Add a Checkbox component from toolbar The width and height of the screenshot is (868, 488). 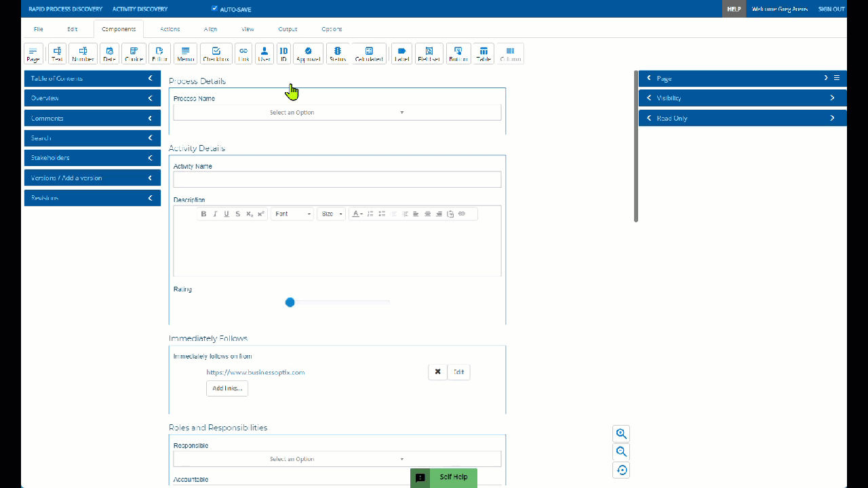[x=216, y=54]
